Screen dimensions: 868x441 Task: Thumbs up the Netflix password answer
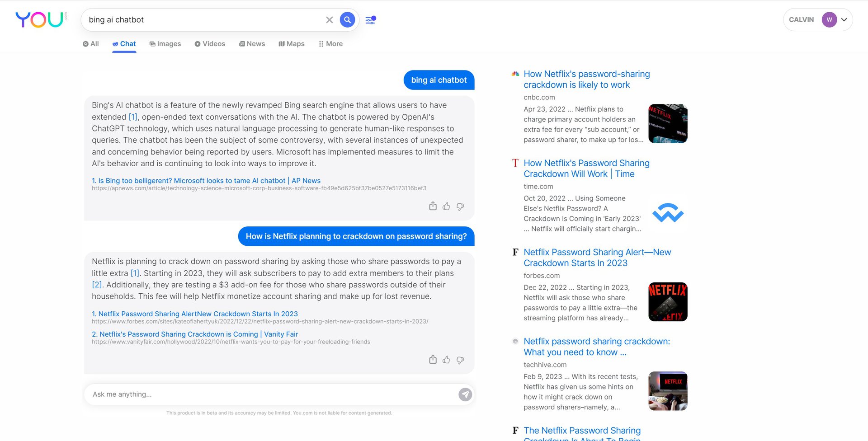(x=446, y=360)
